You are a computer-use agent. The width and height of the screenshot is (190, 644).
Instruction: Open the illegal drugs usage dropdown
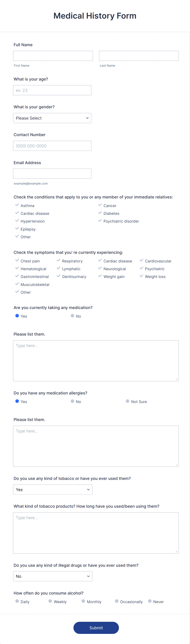point(53,576)
